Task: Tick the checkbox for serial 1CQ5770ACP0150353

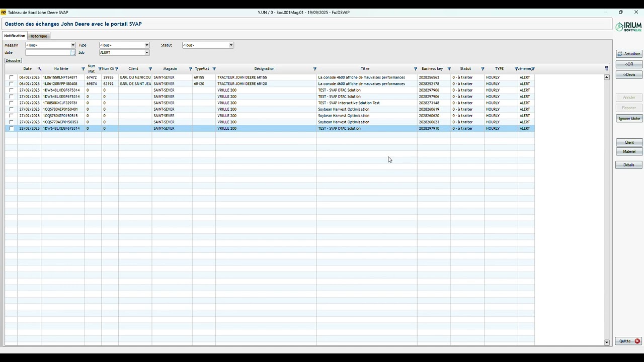Action: click(11, 122)
